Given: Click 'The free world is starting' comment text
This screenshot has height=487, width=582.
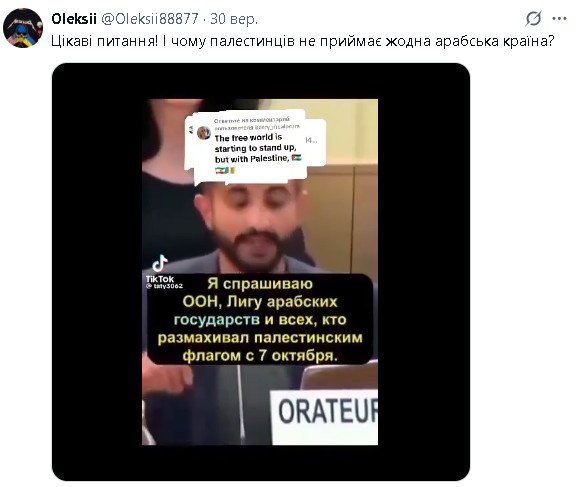Looking at the screenshot, I should [255, 148].
